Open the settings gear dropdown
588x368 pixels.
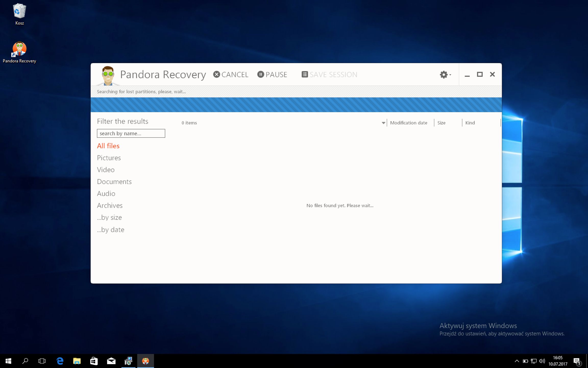point(445,75)
